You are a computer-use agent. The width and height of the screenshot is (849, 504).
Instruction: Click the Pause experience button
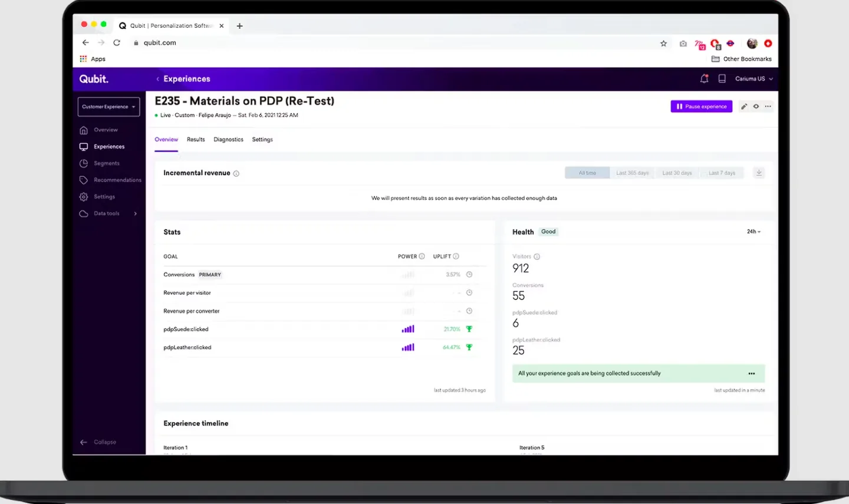click(702, 106)
